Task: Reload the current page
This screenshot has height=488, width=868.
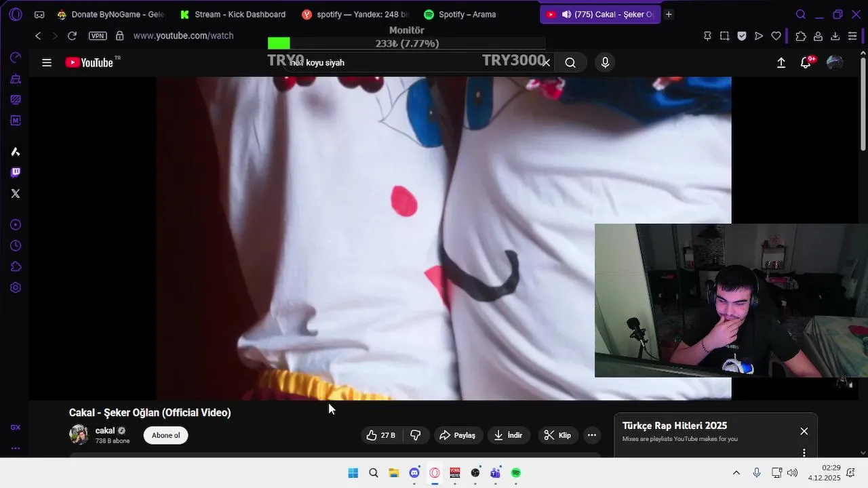Action: (x=72, y=36)
